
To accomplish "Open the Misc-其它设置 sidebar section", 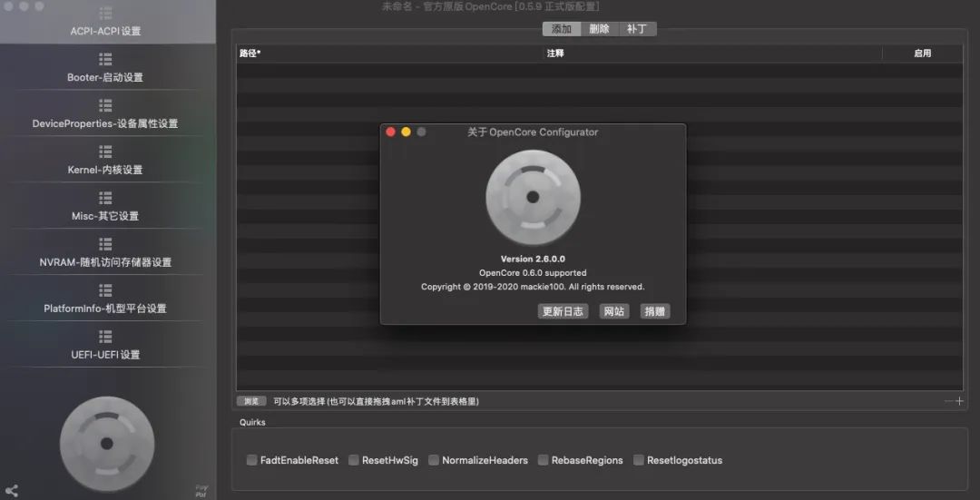I will pyautogui.click(x=105, y=208).
